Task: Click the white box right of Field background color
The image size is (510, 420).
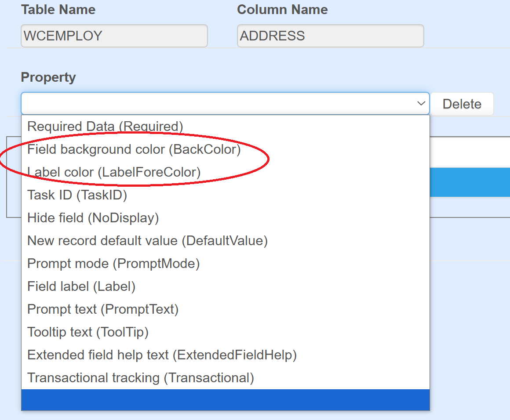Action: pyautogui.click(x=470, y=152)
